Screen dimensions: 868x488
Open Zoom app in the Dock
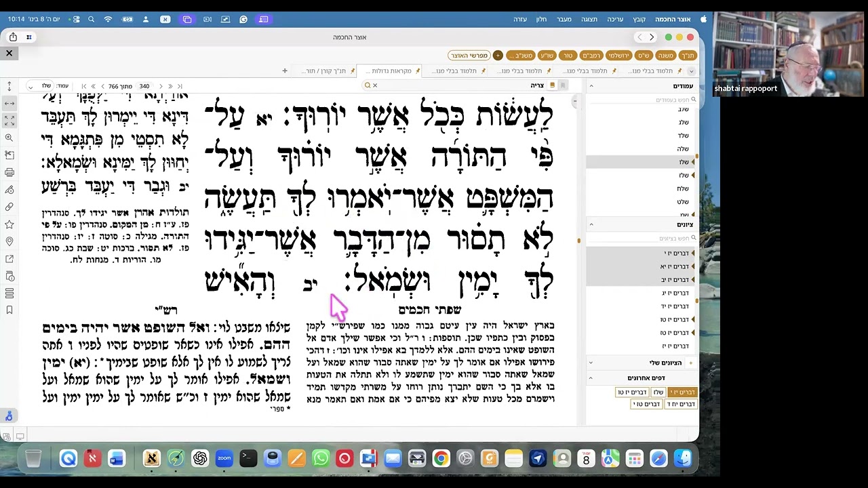pyautogui.click(x=224, y=459)
